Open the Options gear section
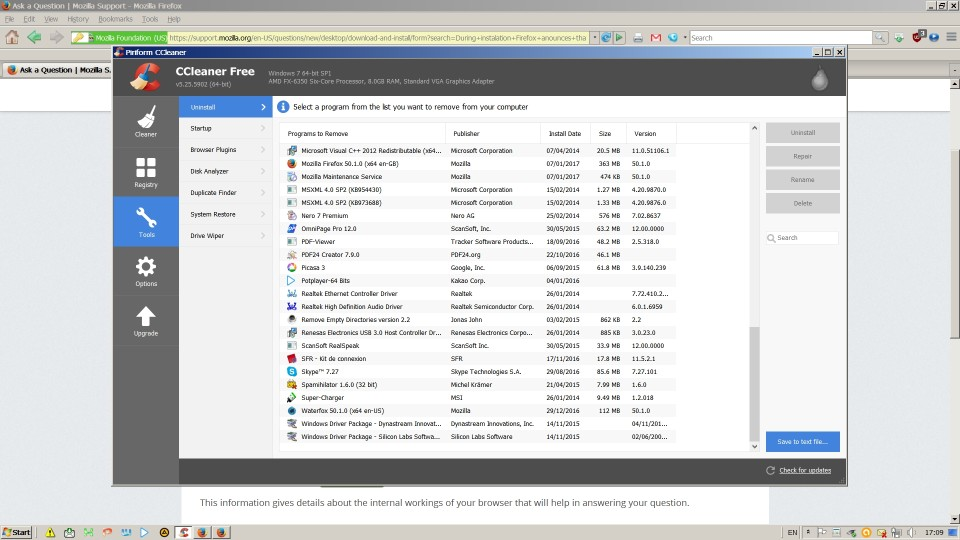The image size is (960, 540). [x=146, y=271]
